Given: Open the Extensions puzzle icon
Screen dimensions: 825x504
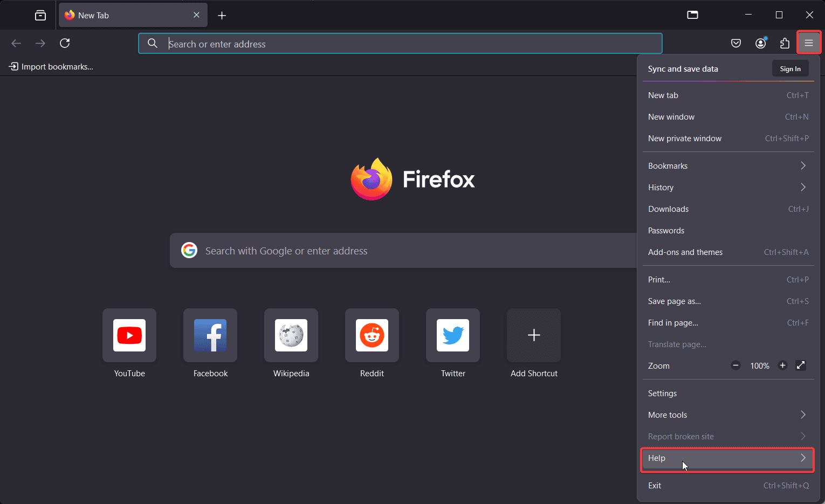Looking at the screenshot, I should (x=785, y=43).
